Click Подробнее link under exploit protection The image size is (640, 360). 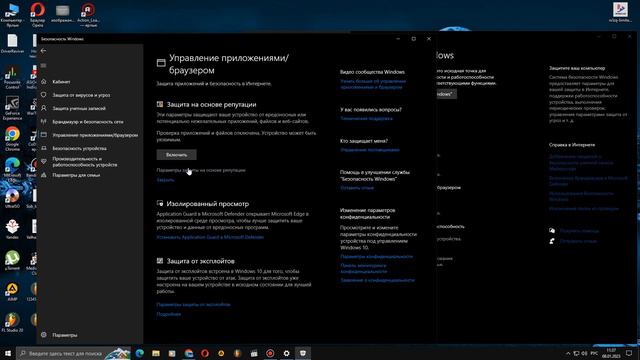[169, 314]
